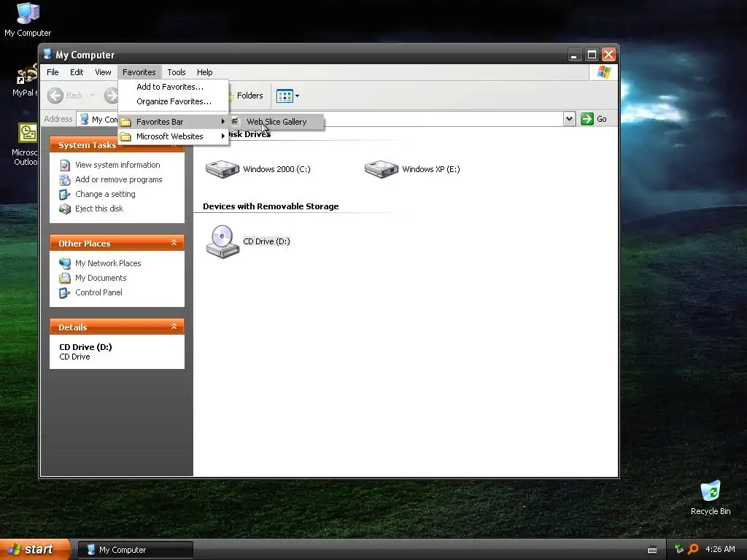Image resolution: width=747 pixels, height=560 pixels.
Task: Open the Windows 2000 (C:) drive icon
Action: [x=222, y=169]
